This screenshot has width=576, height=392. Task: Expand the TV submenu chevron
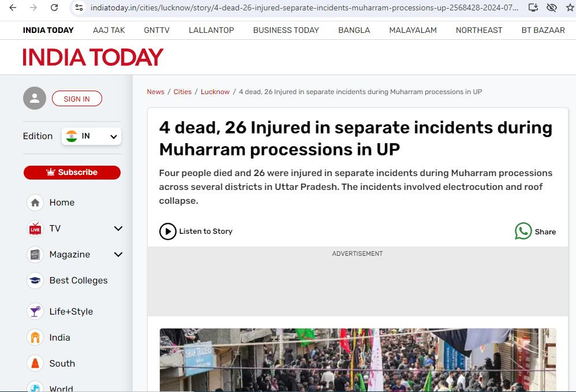pyautogui.click(x=118, y=229)
